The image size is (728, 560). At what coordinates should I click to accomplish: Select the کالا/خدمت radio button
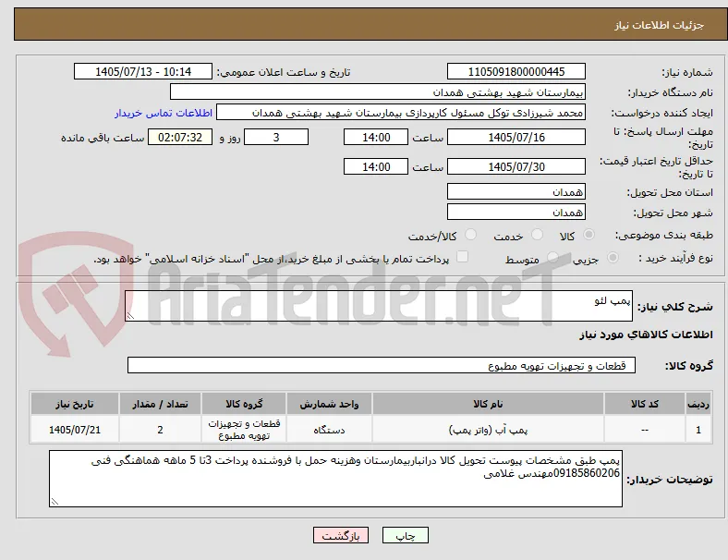[x=471, y=235]
